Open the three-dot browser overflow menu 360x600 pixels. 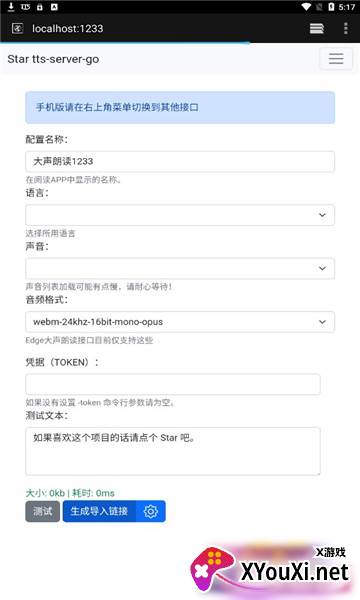click(345, 28)
